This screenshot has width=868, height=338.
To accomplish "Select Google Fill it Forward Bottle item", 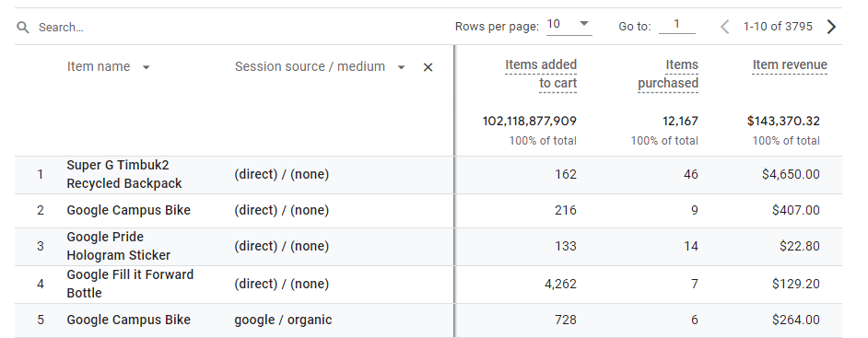I will point(130,284).
